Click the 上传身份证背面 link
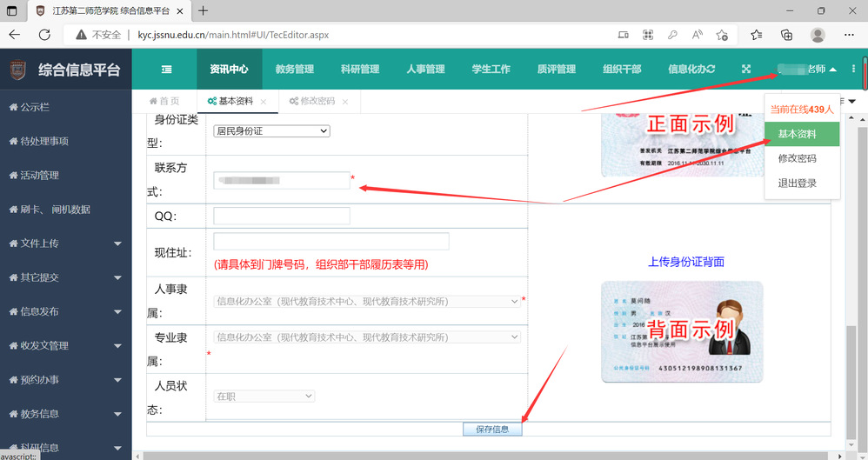The height and width of the screenshot is (460, 868). point(686,262)
